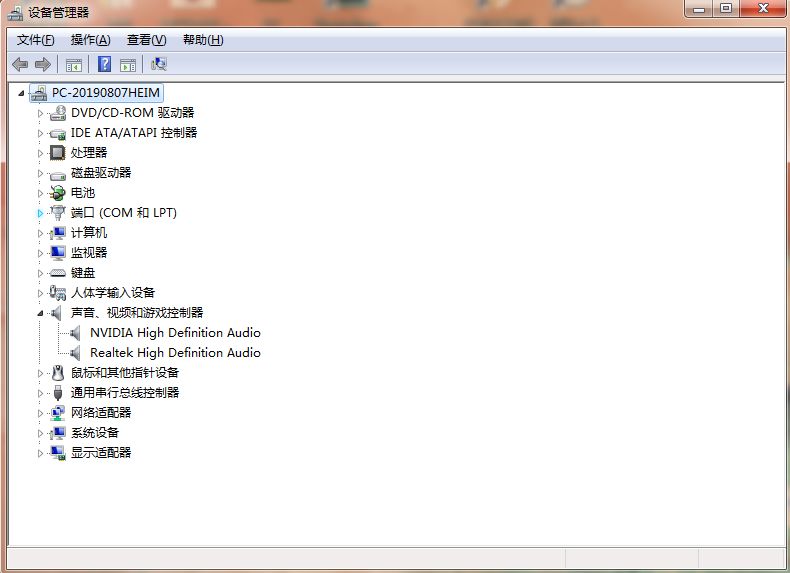Screen dimensions: 790x573
Task: Select the PC-20190807HEIM label
Action: (106, 93)
